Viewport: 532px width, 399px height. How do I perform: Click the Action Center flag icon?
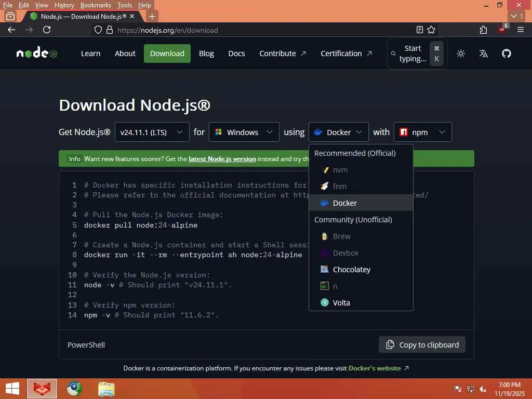click(458, 389)
